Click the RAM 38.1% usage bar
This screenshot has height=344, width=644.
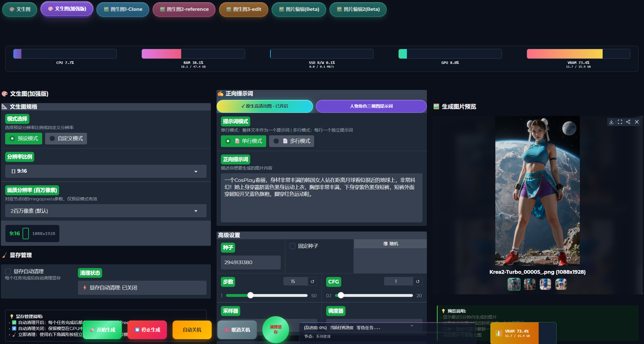point(193,54)
